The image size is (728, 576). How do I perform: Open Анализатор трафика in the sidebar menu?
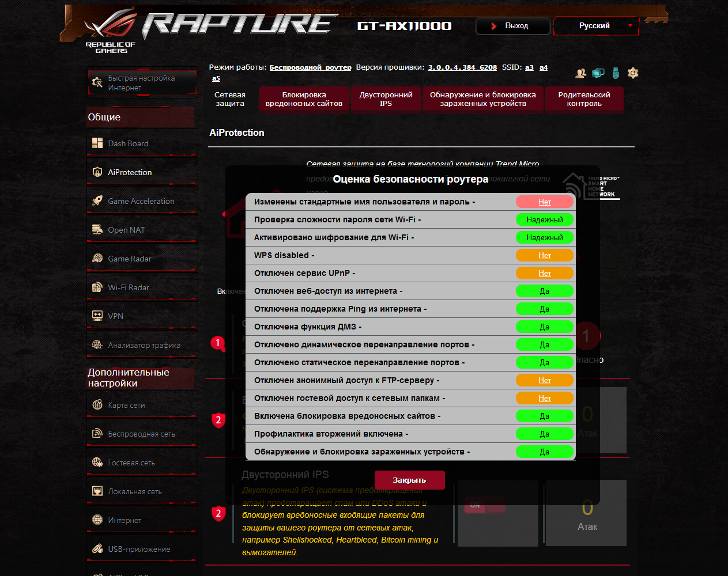(142, 345)
